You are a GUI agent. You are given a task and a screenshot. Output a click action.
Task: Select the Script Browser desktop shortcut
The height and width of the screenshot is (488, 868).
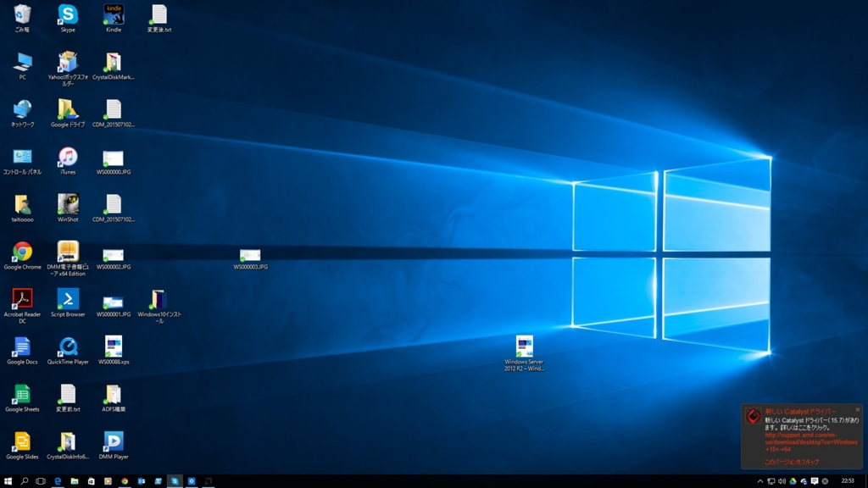click(68, 302)
